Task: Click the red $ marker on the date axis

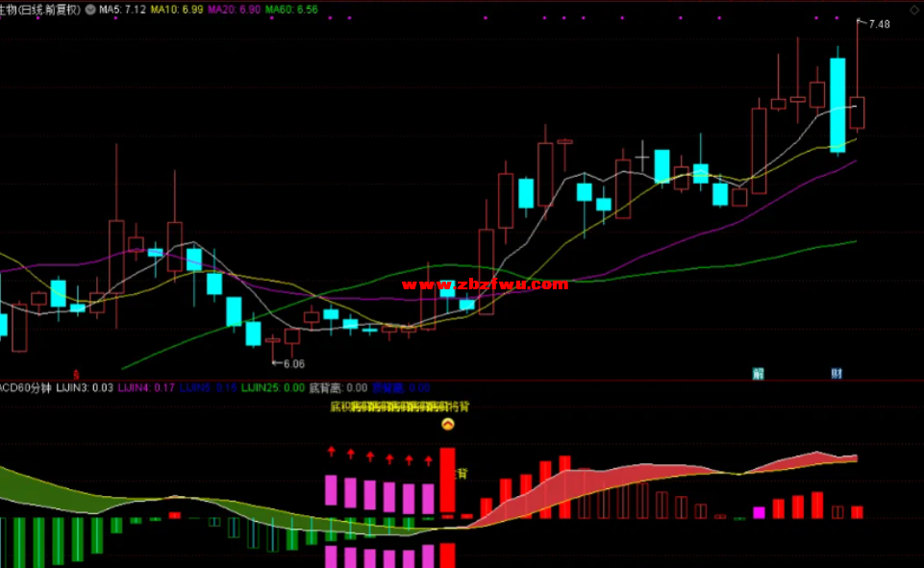Action: tap(76, 374)
